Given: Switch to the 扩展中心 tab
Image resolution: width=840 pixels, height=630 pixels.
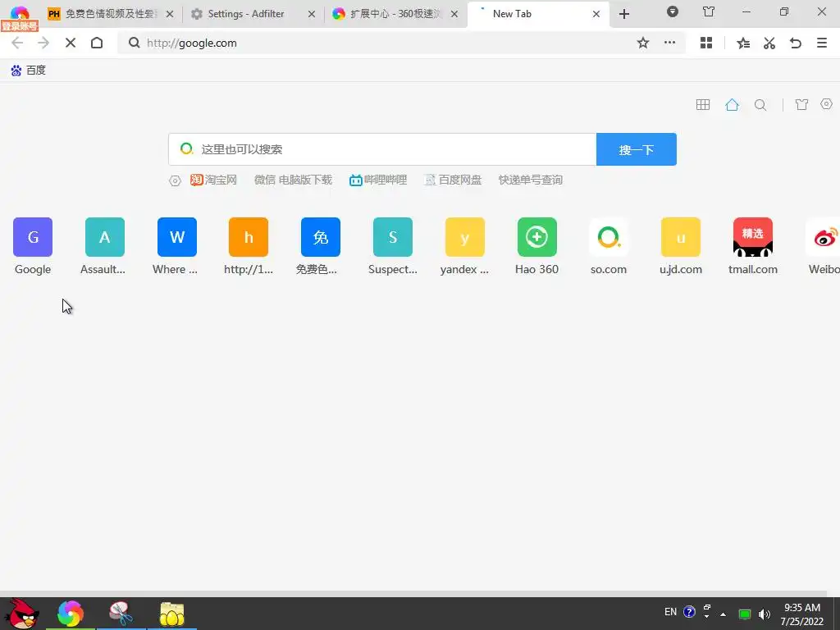Looking at the screenshot, I should click(395, 14).
